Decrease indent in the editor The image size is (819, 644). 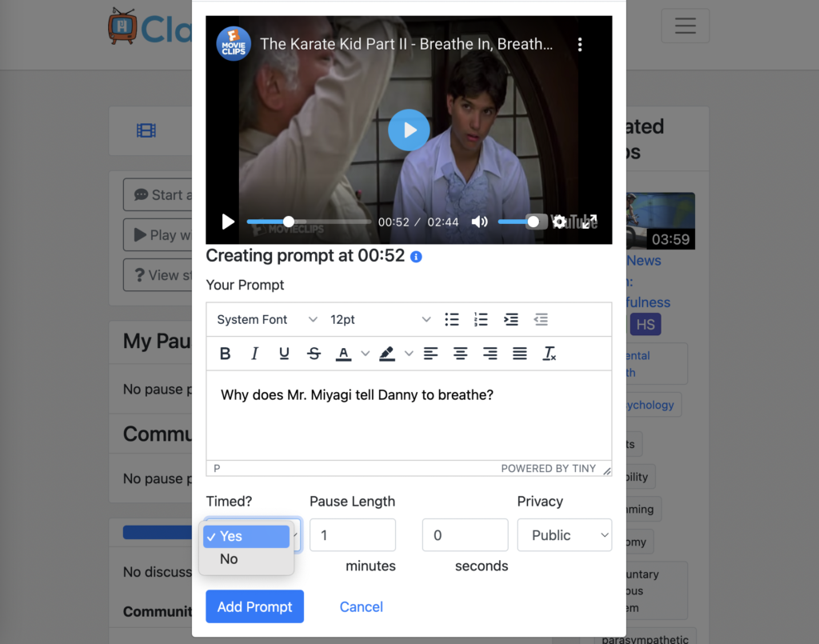(x=541, y=319)
